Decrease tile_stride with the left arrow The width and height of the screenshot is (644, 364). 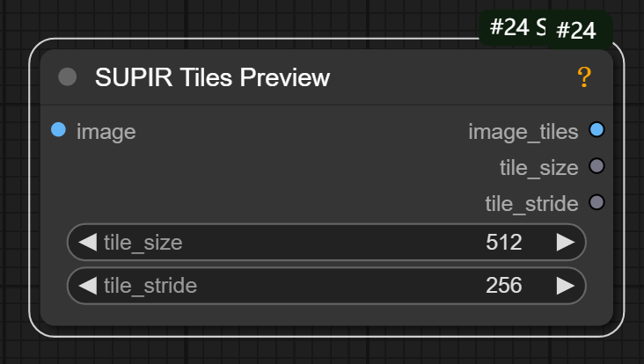(x=87, y=286)
